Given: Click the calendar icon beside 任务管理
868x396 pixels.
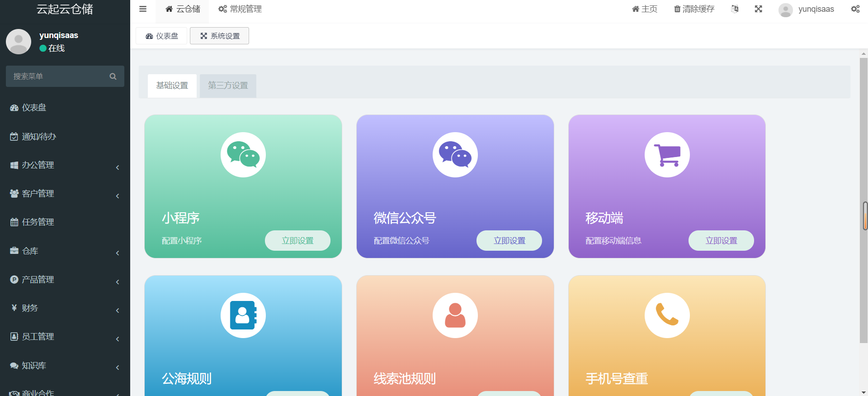Looking at the screenshot, I should coord(14,222).
